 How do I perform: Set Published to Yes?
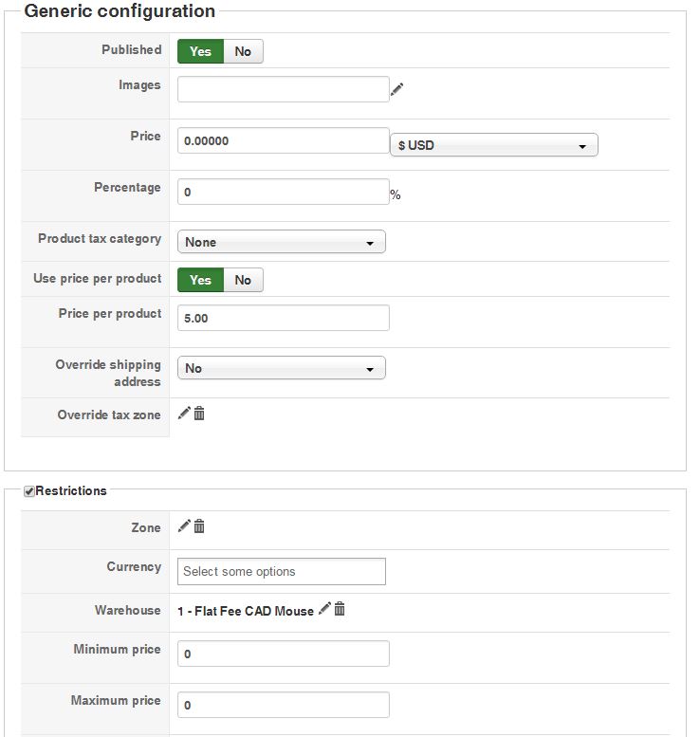pyautogui.click(x=200, y=51)
